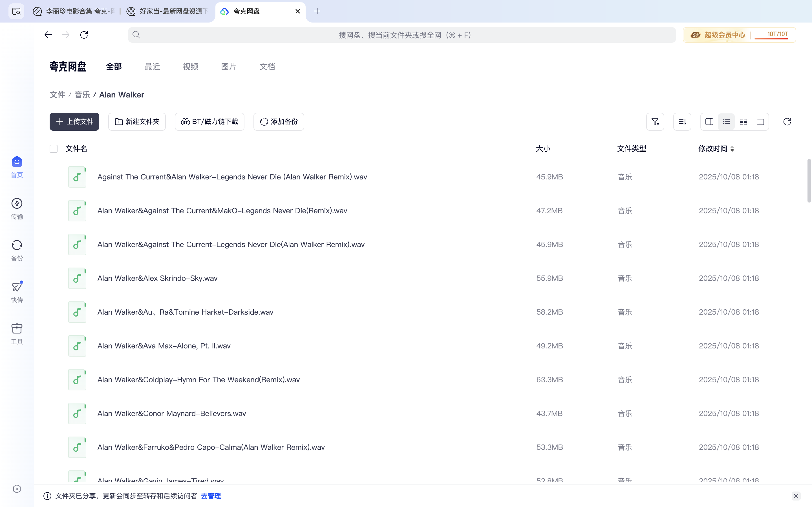This screenshot has height=507, width=812.
Task: Switch to column split view icon
Action: click(709, 122)
